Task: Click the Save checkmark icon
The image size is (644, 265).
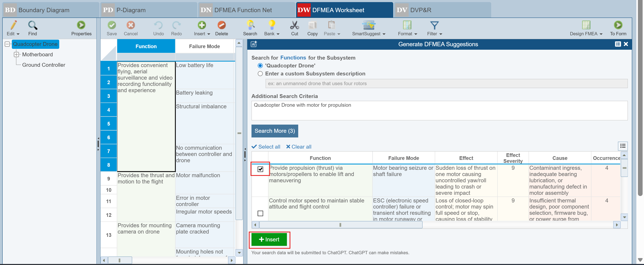Action: point(112,25)
